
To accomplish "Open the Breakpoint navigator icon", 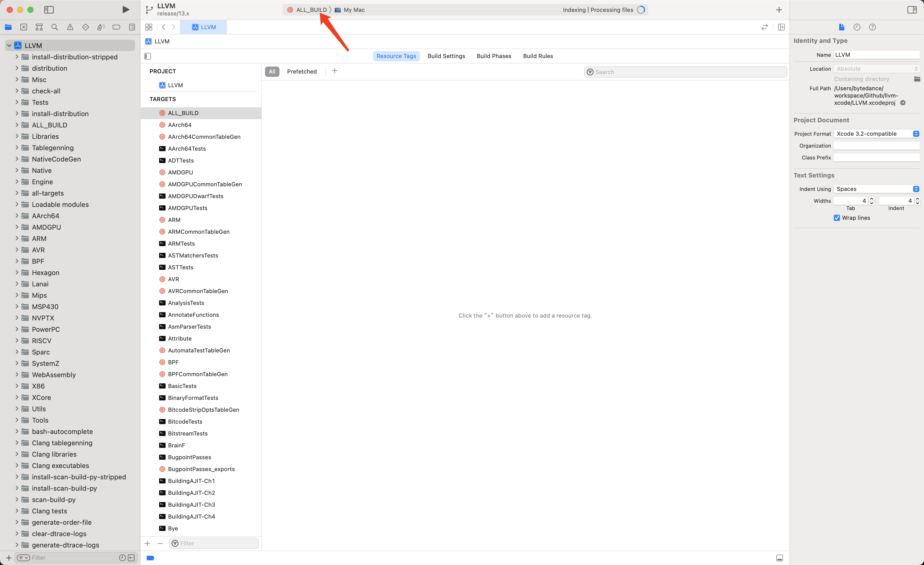I will coord(116,27).
